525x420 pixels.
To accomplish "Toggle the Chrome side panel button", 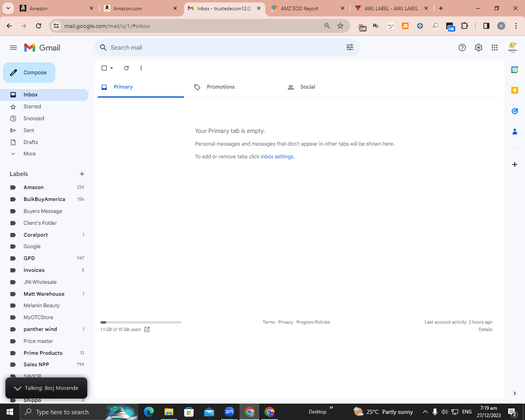I will 486,26.
